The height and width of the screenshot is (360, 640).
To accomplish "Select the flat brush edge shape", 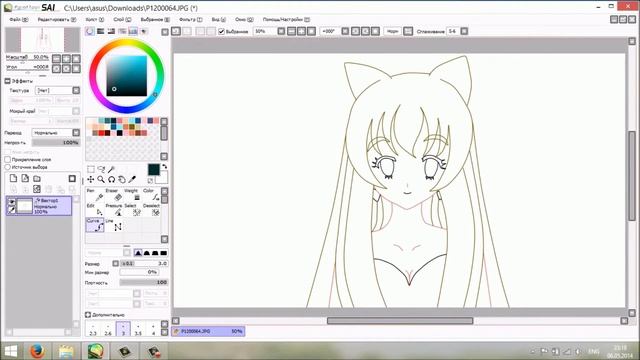I will (163, 253).
